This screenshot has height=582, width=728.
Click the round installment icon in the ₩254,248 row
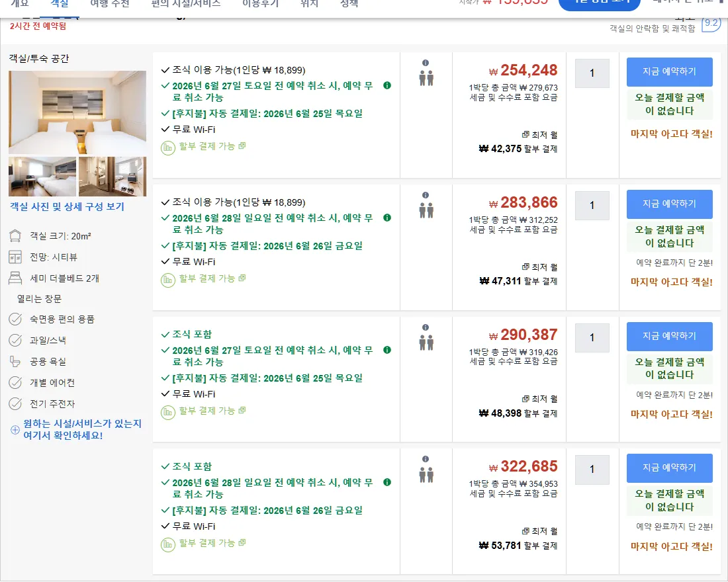[167, 147]
